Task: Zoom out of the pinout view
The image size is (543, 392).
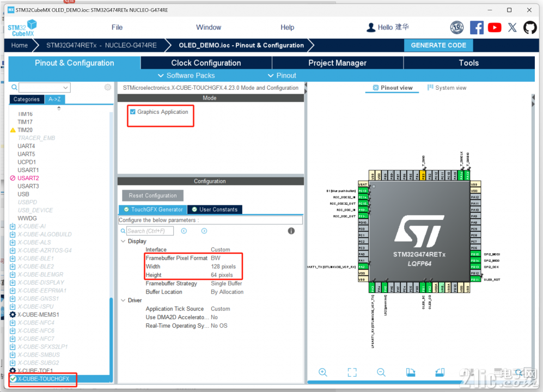Action: pyautogui.click(x=381, y=372)
